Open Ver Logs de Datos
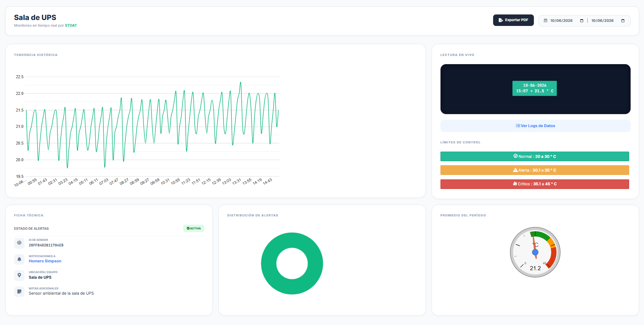The height and width of the screenshot is (325, 644). (x=535, y=126)
